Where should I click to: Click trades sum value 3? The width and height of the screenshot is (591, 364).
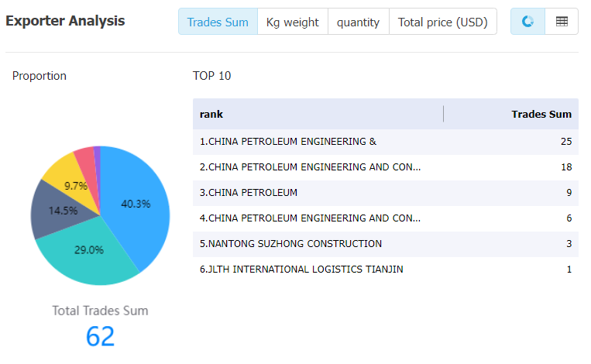569,244
